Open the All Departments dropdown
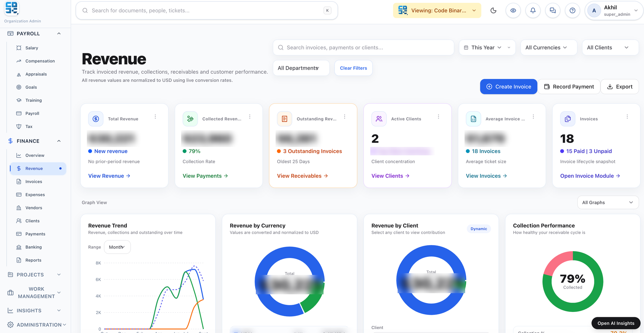644x333 pixels. [301, 68]
